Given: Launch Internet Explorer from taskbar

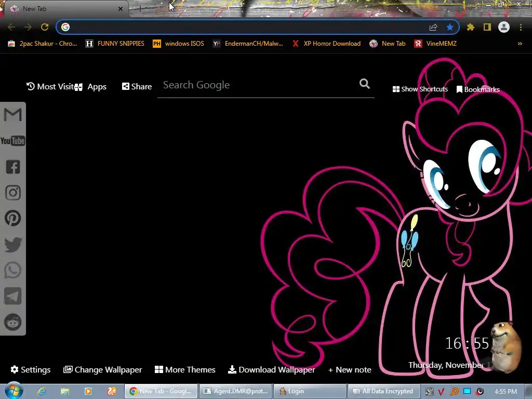Looking at the screenshot, I should [42, 391].
